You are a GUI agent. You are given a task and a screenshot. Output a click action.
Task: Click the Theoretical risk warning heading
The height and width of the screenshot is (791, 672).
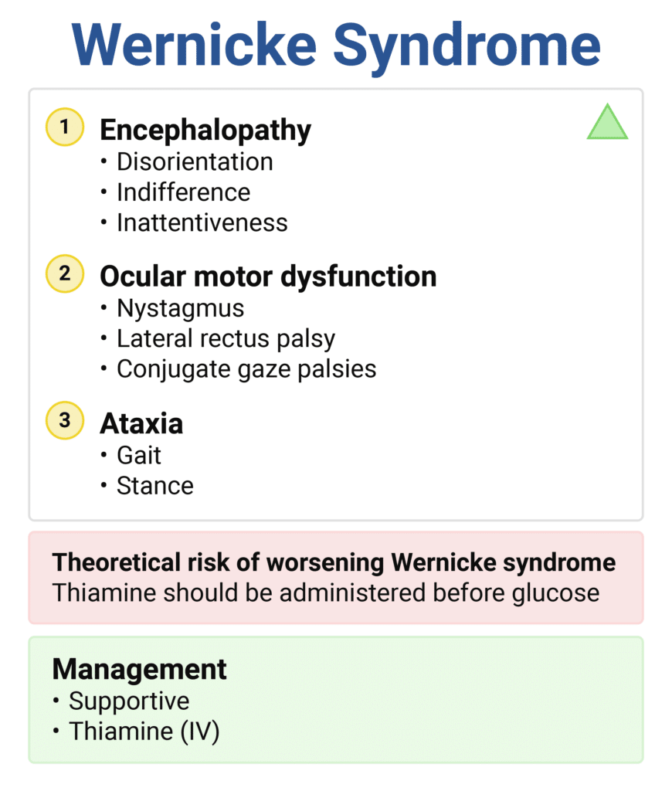pos(334,562)
